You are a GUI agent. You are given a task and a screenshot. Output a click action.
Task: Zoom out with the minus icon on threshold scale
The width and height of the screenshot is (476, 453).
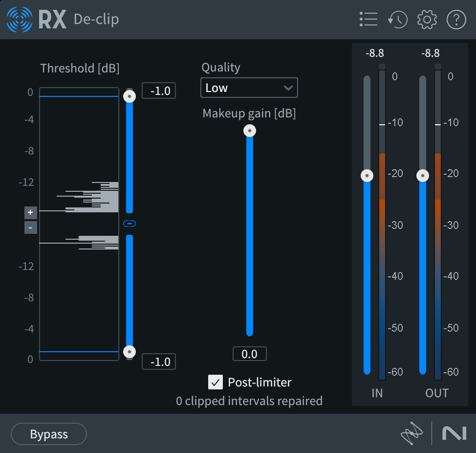pyautogui.click(x=30, y=227)
